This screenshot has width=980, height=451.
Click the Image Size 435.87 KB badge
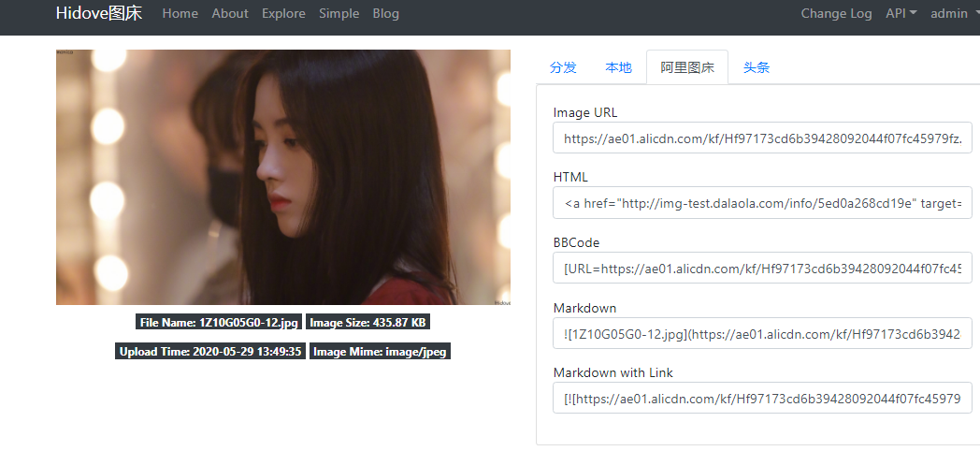(367, 322)
